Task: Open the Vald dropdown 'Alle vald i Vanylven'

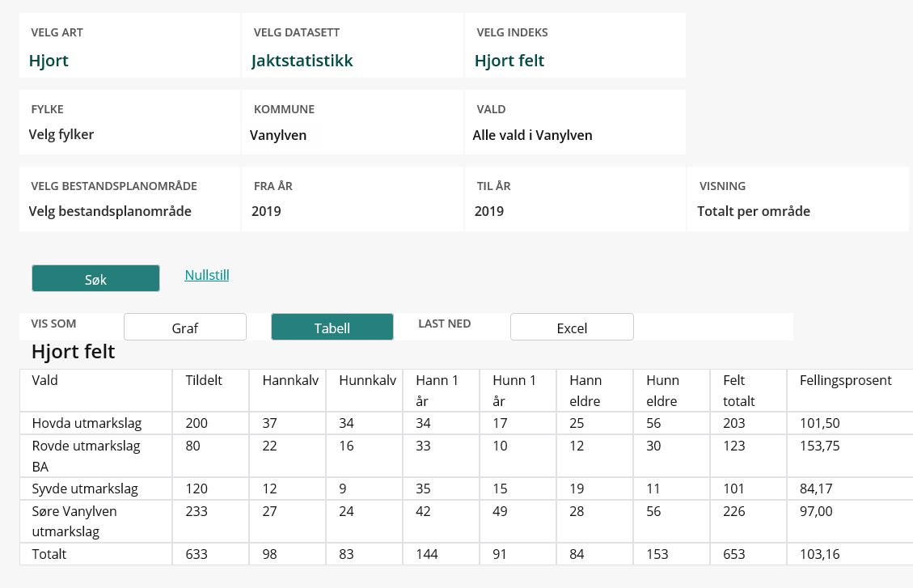Action: click(x=575, y=122)
